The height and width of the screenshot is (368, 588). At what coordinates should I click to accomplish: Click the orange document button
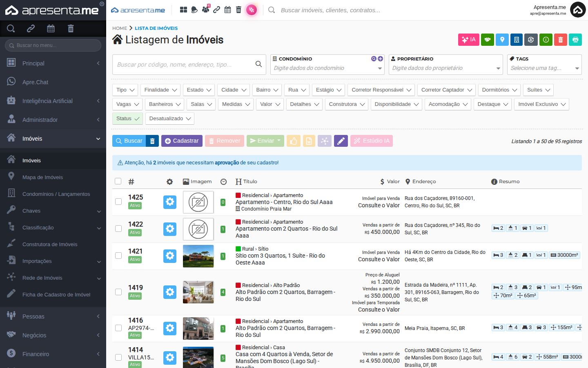pos(309,141)
